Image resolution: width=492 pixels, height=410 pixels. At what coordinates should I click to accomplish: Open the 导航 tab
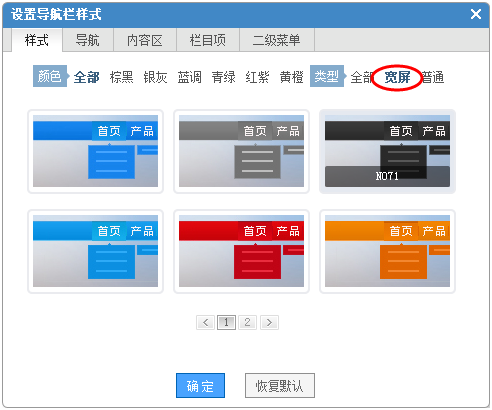pyautogui.click(x=88, y=40)
